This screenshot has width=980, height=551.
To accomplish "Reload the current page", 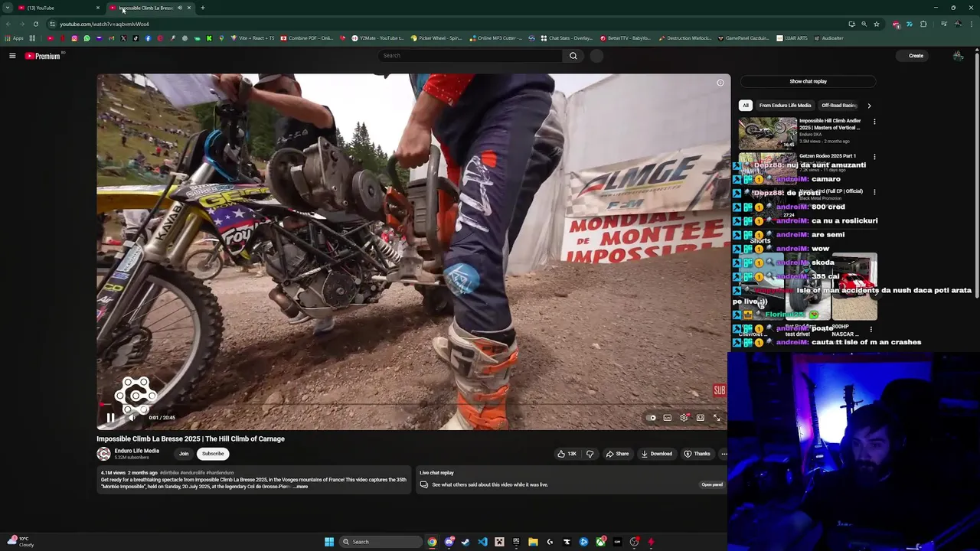I will 35,24.
